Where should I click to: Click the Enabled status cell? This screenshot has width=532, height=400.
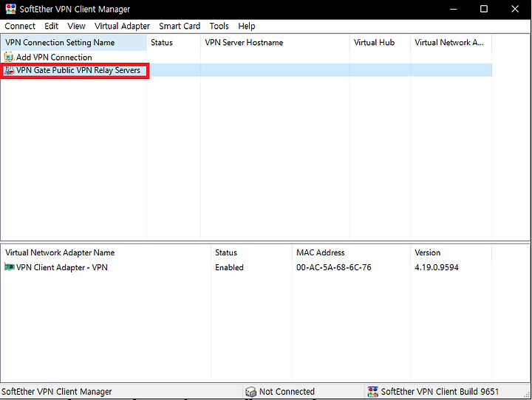pos(229,267)
